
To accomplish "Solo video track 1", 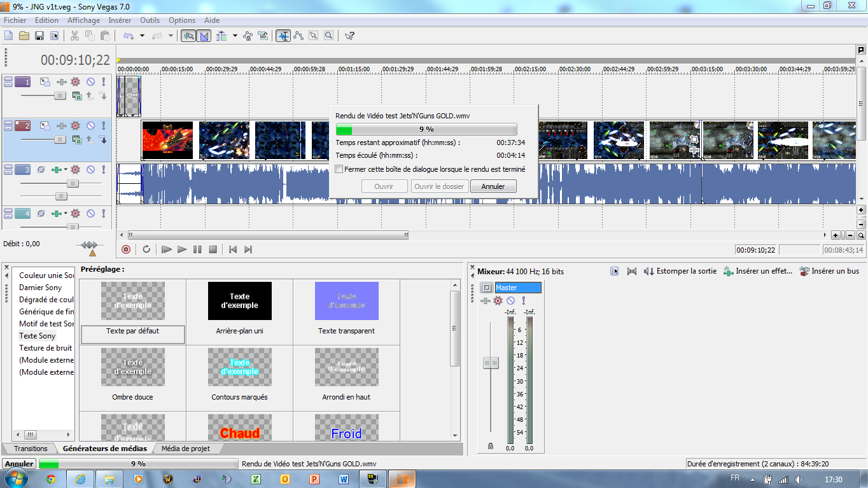I will 104,81.
